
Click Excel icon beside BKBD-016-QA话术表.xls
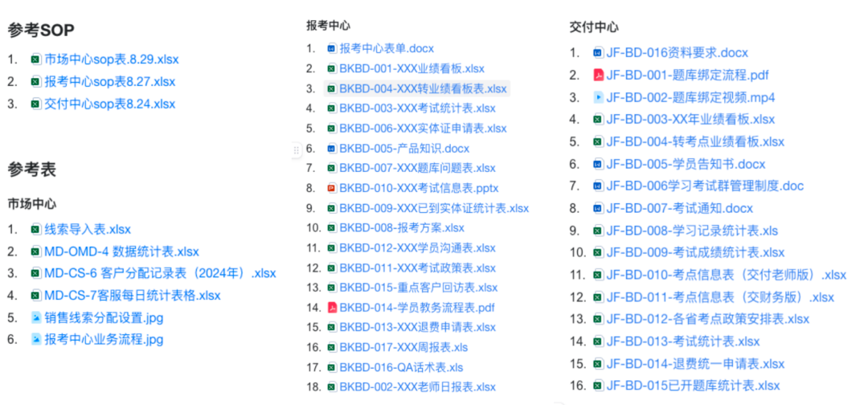332,366
